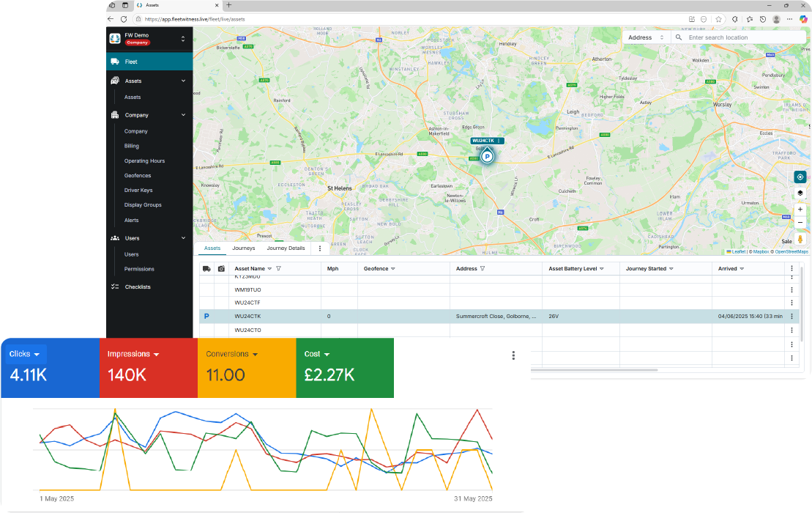Screen dimensions: 812x513
Task: Open the Address search type dropdown
Action: click(646, 37)
